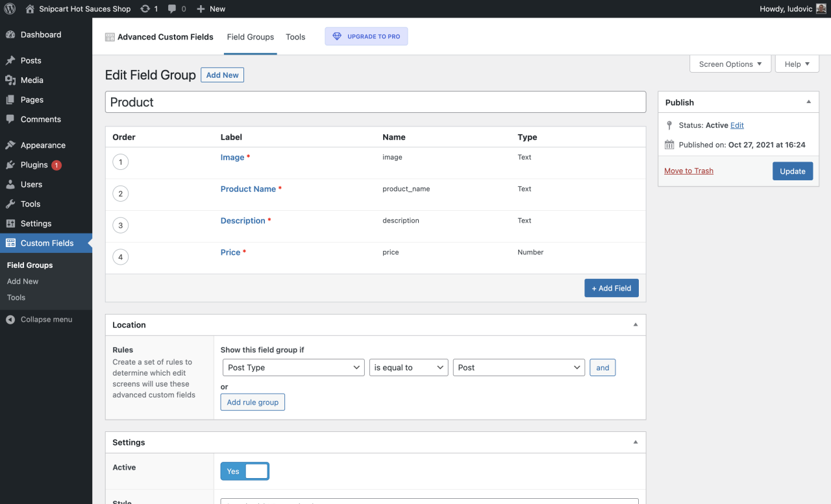Open the Post Type dropdown
831x504 pixels.
293,368
